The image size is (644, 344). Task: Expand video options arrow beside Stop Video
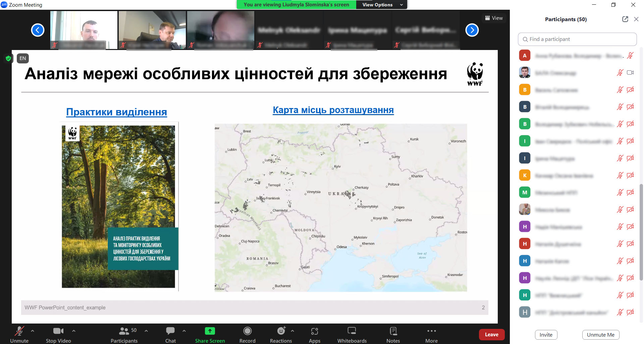[x=74, y=331]
